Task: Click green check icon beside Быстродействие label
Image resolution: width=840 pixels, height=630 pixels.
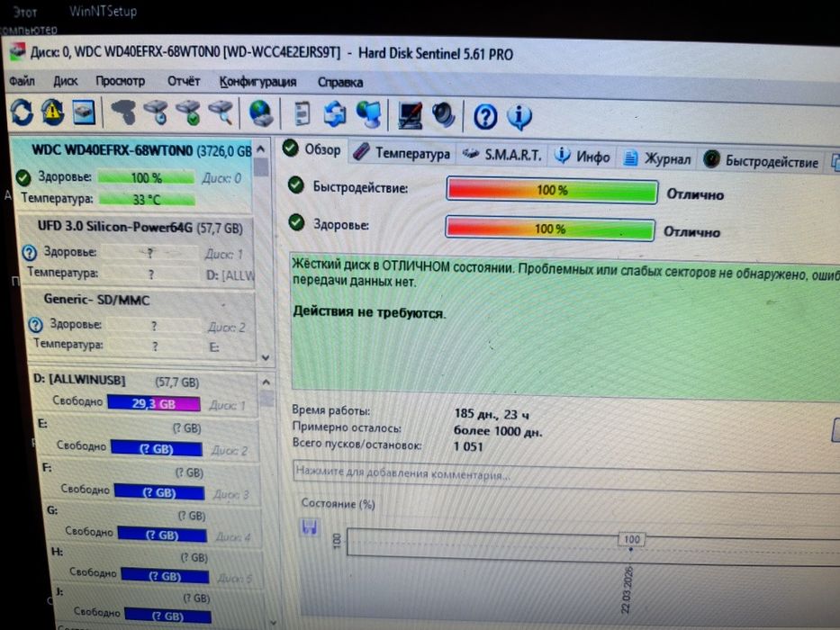Action: coord(295,185)
